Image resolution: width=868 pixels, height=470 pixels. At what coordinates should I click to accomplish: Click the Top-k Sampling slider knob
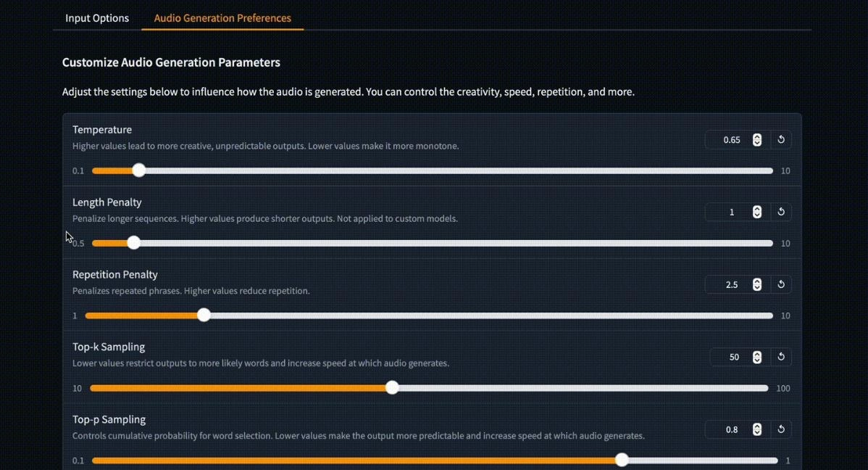[392, 388]
